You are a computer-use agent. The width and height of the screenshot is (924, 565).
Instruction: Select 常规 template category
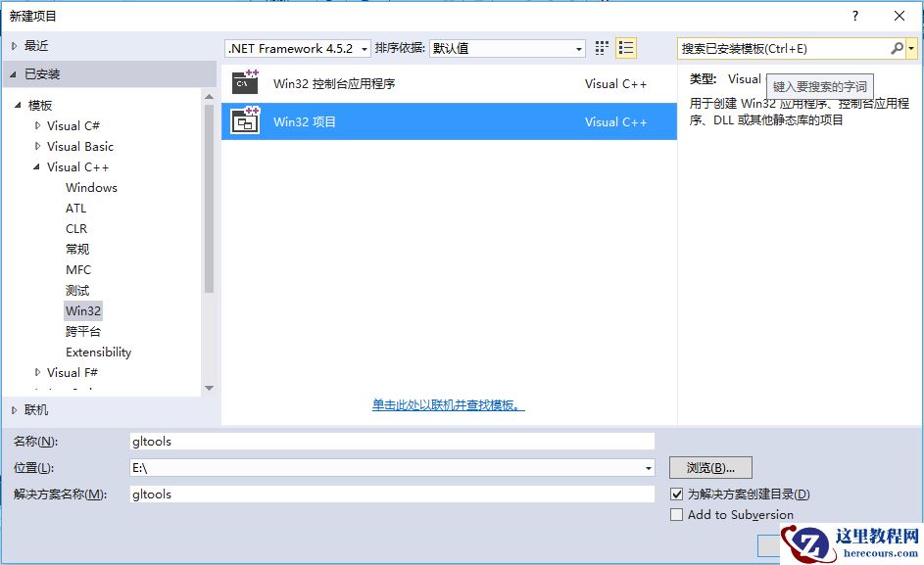click(77, 250)
